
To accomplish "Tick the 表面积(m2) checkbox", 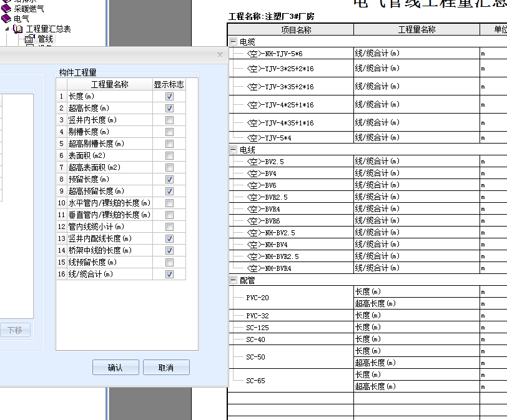I will pyautogui.click(x=169, y=156).
